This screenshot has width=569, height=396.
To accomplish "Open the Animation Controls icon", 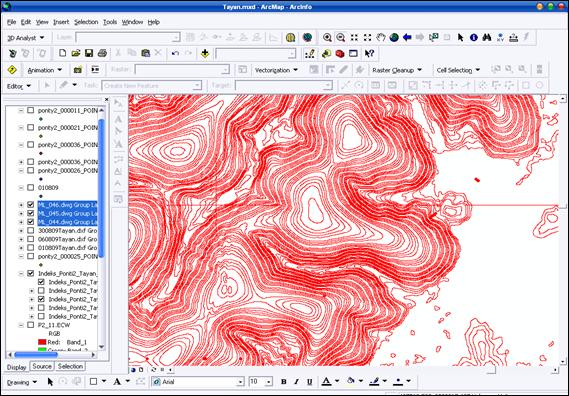I will (x=95, y=69).
